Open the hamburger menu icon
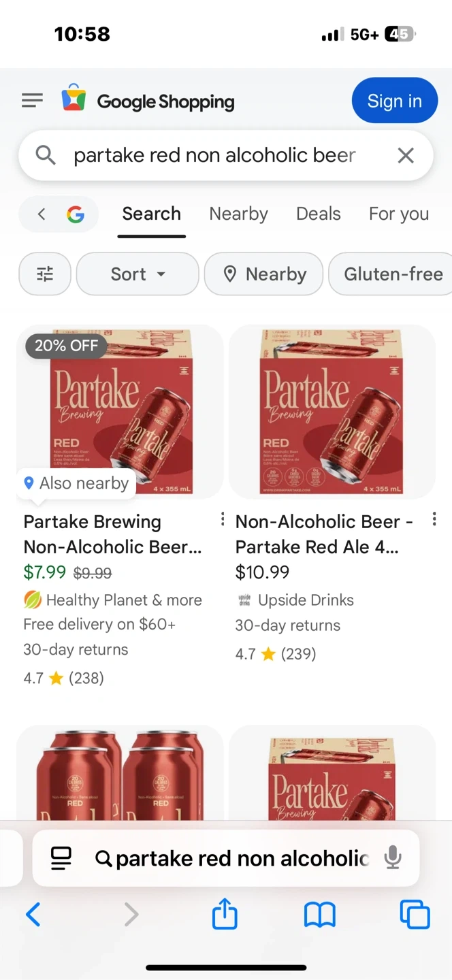The width and height of the screenshot is (452, 980). tap(32, 101)
